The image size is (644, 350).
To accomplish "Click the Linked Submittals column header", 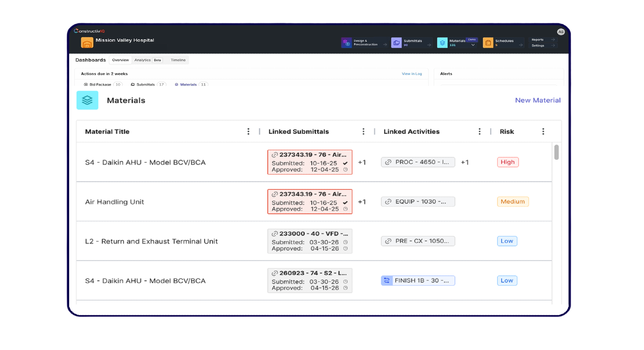I will point(299,132).
